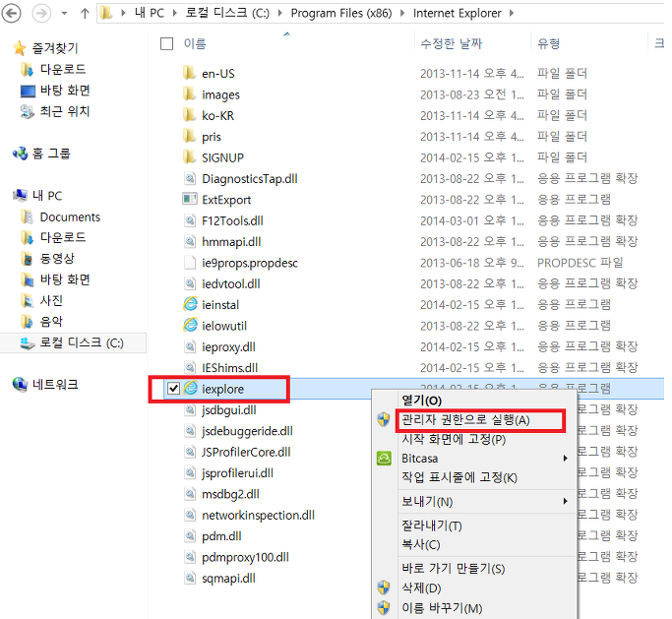The image size is (672, 619).
Task: Select sqmapi.dll file name
Action: [228, 578]
